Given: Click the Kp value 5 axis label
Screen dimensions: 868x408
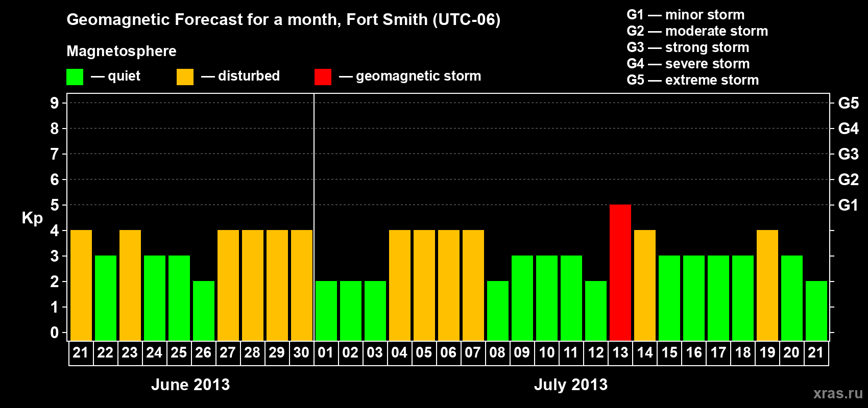Looking at the screenshot, I should pos(55,205).
